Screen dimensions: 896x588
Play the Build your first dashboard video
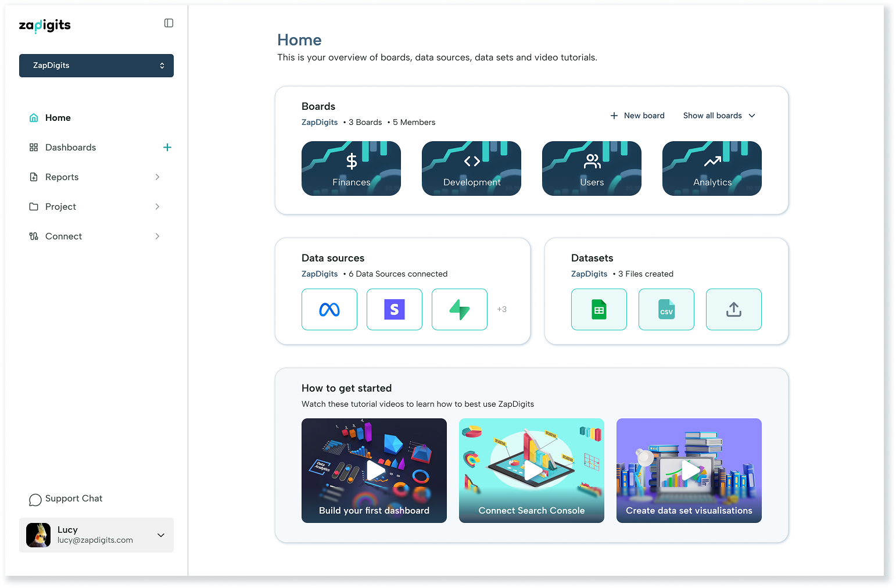(x=375, y=470)
